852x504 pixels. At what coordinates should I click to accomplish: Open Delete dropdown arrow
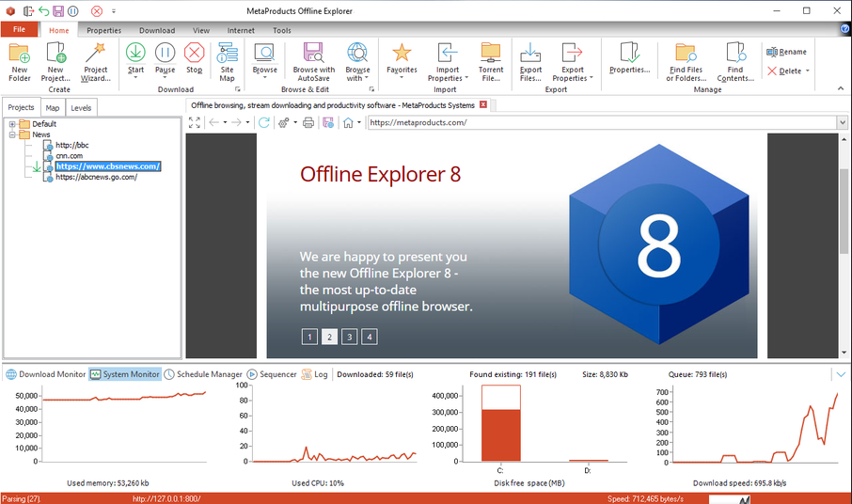(808, 71)
